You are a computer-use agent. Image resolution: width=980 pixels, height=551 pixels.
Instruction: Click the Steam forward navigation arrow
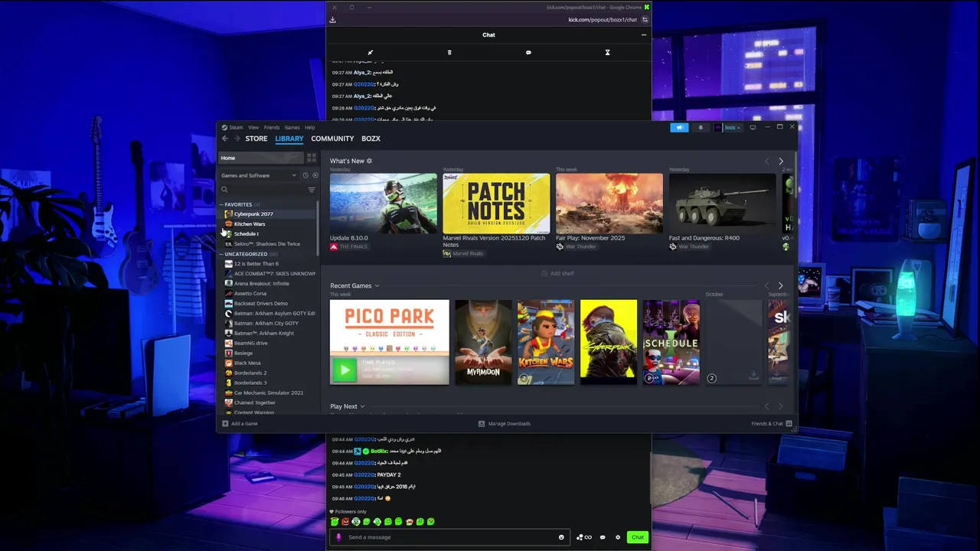[237, 139]
